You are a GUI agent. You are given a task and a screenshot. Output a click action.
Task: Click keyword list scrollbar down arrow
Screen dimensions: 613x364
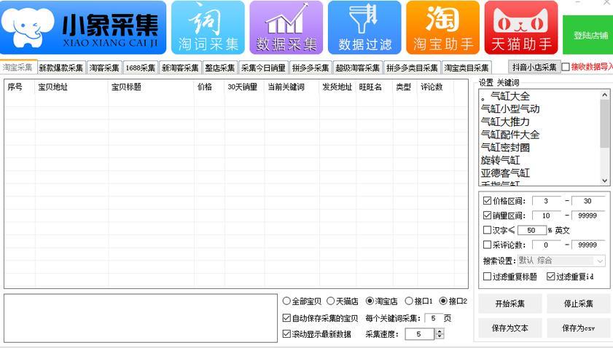[605, 181]
